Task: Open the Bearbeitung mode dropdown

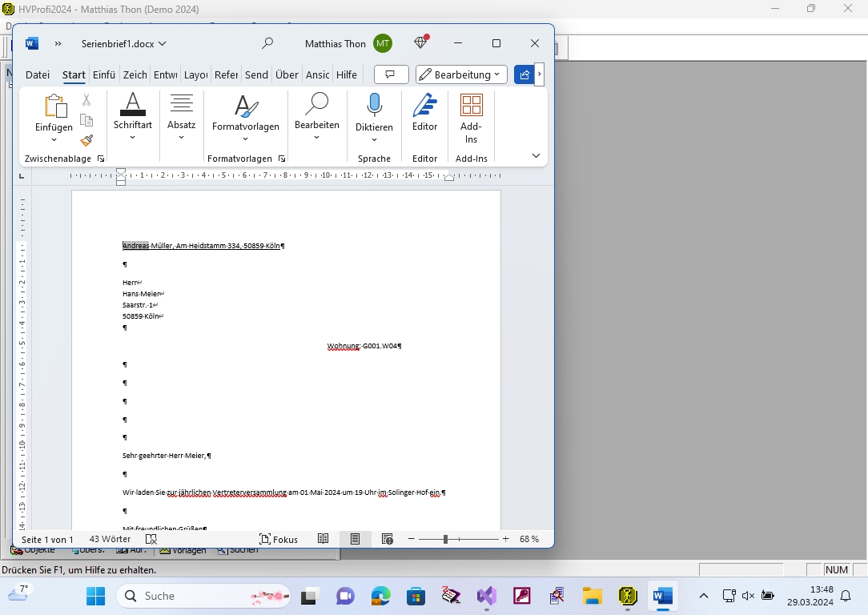Action: 462,74
